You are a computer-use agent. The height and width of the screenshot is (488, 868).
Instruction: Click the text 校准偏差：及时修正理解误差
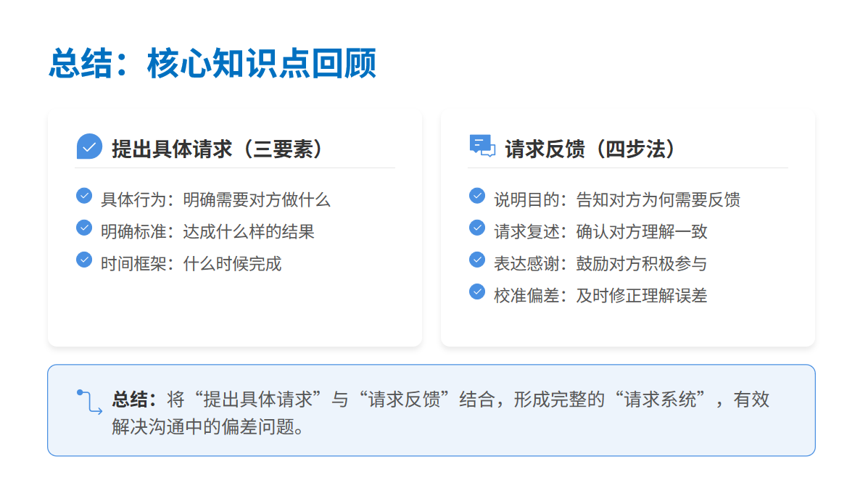pyautogui.click(x=600, y=296)
